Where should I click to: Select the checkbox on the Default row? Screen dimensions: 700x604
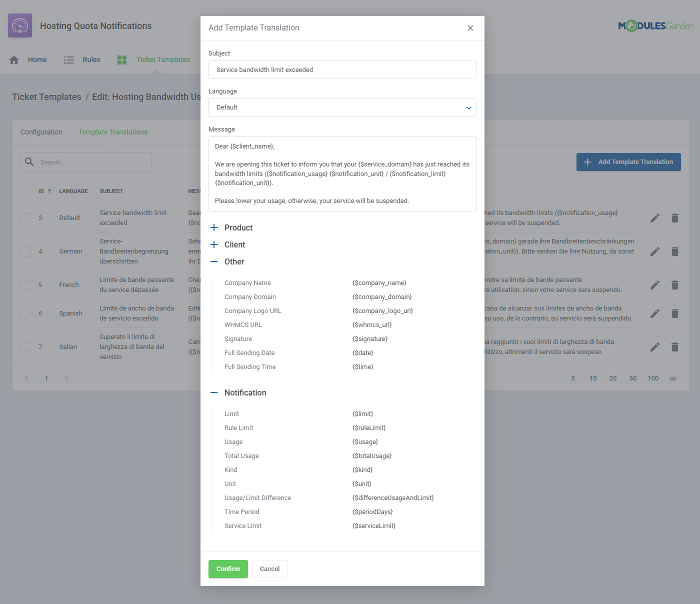(x=25, y=217)
